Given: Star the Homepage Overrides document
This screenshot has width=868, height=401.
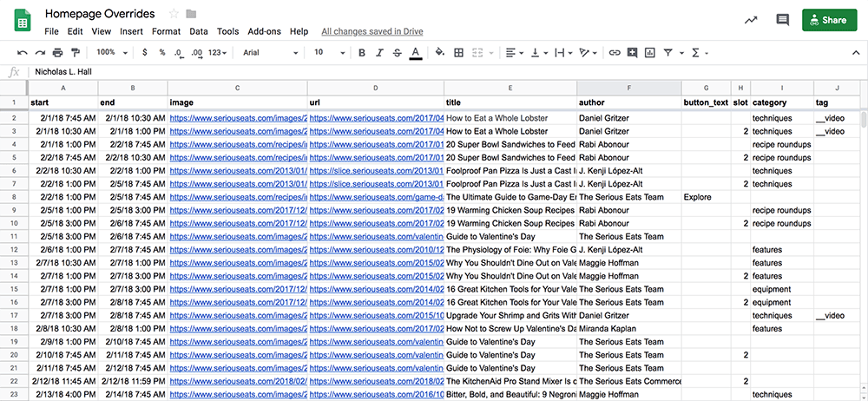Looking at the screenshot, I should (x=174, y=14).
